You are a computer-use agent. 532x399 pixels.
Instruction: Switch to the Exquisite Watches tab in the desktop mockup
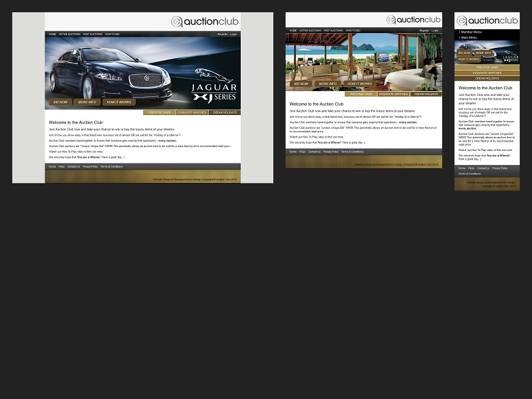pyautogui.click(x=192, y=113)
